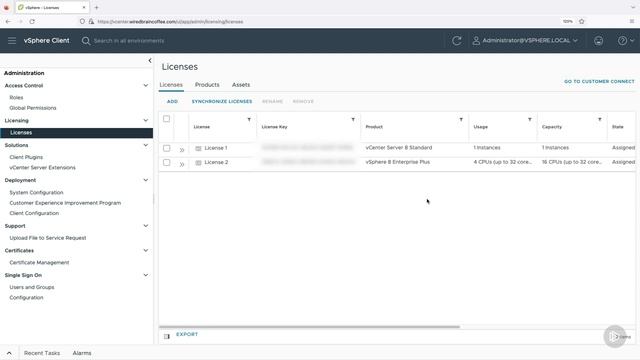
Task: Open the Alarms tab
Action: point(82,353)
